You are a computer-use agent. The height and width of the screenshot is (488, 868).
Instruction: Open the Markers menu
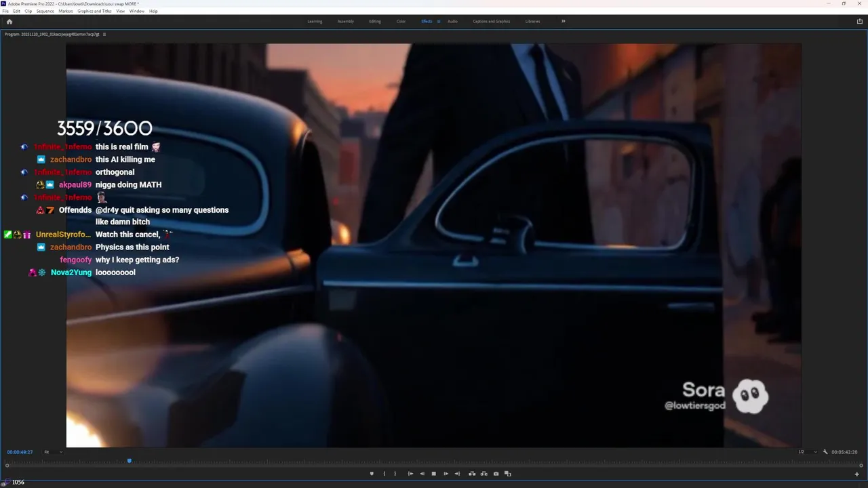coord(66,11)
